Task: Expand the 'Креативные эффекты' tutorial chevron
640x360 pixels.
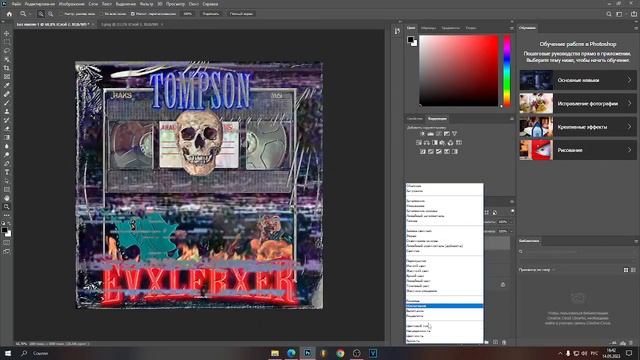Action: click(629, 127)
